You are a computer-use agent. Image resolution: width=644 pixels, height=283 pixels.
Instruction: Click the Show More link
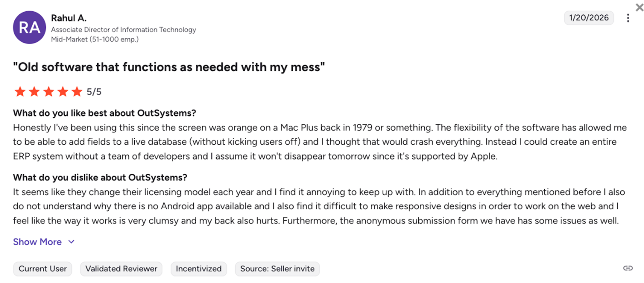click(x=37, y=242)
